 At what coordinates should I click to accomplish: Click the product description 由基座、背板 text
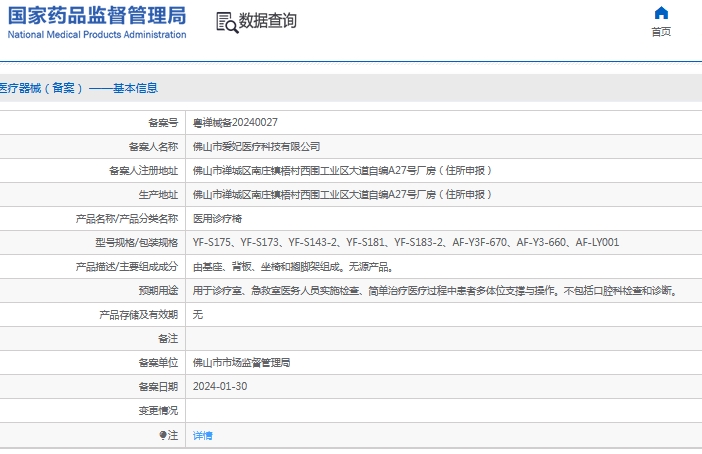point(293,267)
